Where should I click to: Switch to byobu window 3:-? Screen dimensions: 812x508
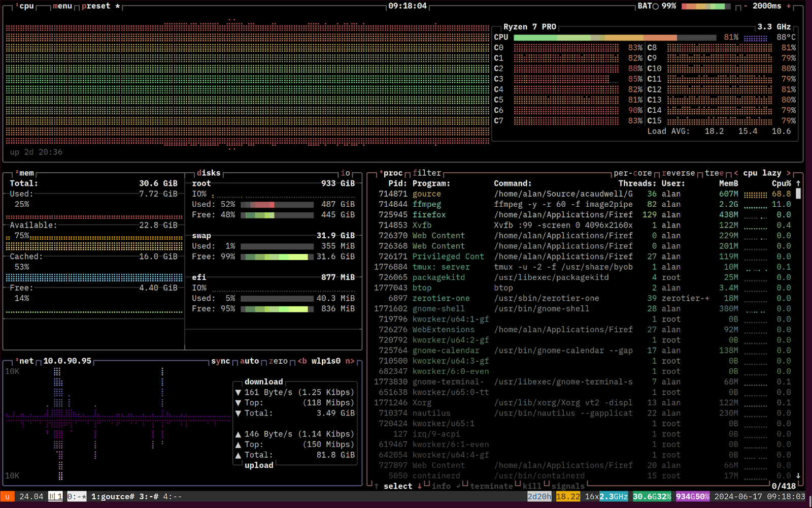[x=149, y=497]
